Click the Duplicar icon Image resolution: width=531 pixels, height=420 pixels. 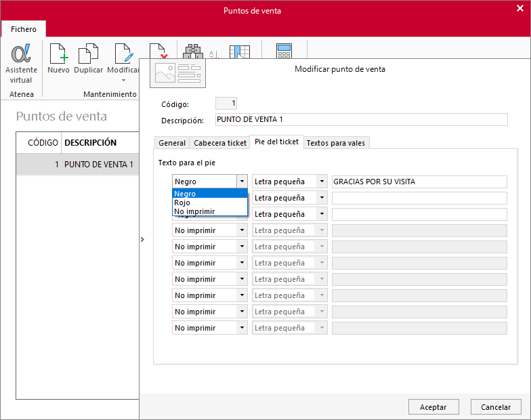[x=88, y=54]
